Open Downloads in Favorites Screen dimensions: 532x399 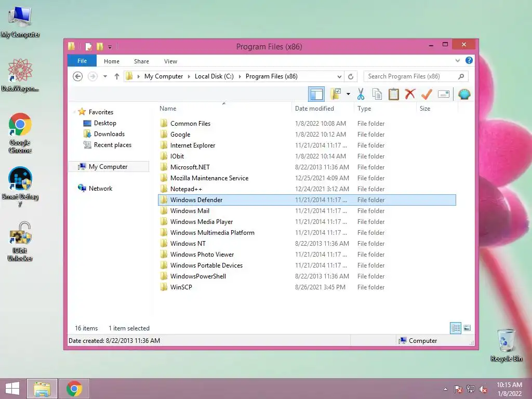(x=109, y=134)
